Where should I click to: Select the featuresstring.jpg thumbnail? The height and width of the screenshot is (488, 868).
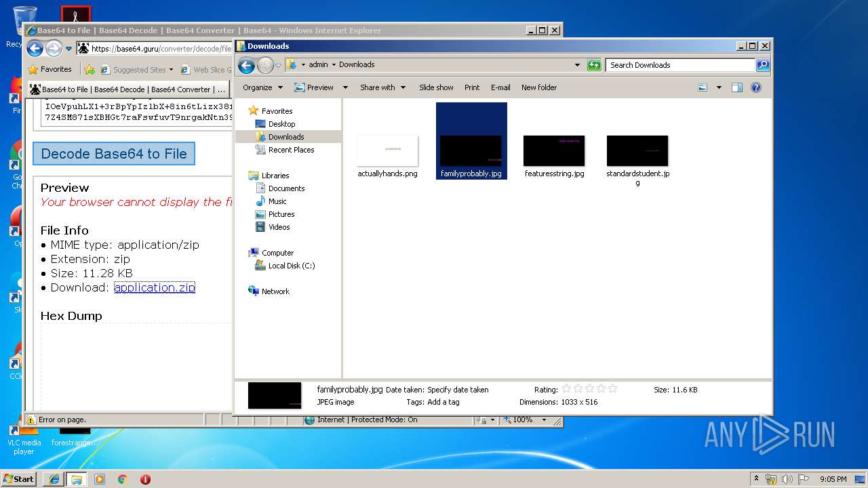click(554, 150)
